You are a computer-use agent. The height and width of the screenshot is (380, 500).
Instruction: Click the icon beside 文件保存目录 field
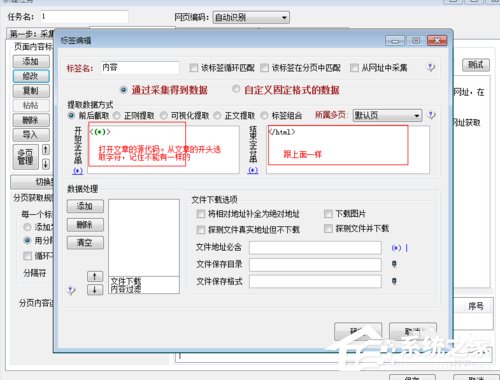click(x=394, y=264)
